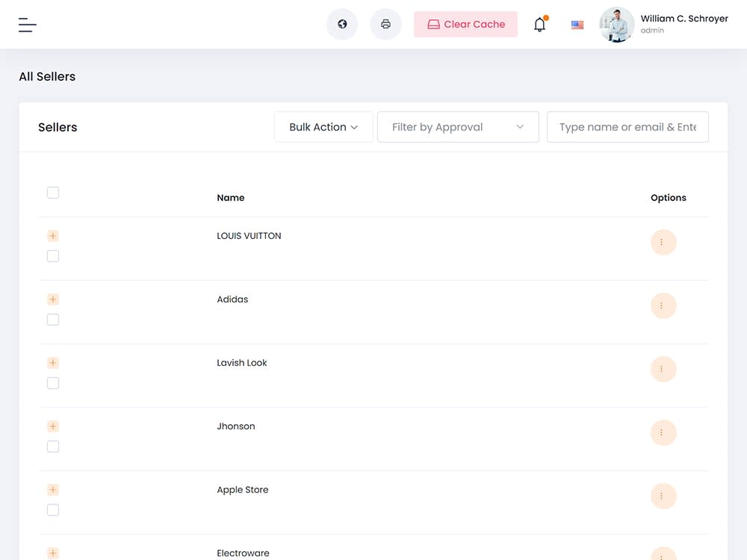Click the printer POS icon
The height and width of the screenshot is (560, 747).
click(x=386, y=25)
